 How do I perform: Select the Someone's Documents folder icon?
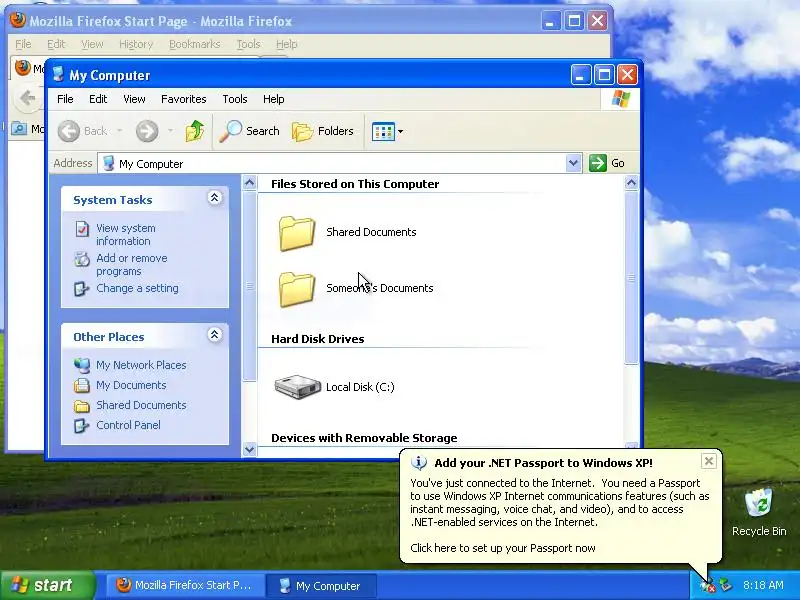point(296,289)
